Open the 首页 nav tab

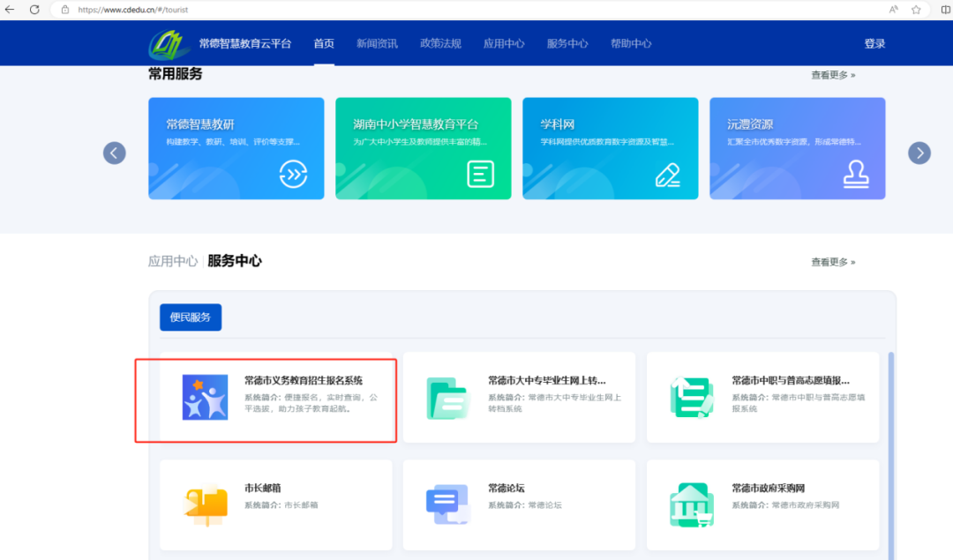[x=324, y=44]
